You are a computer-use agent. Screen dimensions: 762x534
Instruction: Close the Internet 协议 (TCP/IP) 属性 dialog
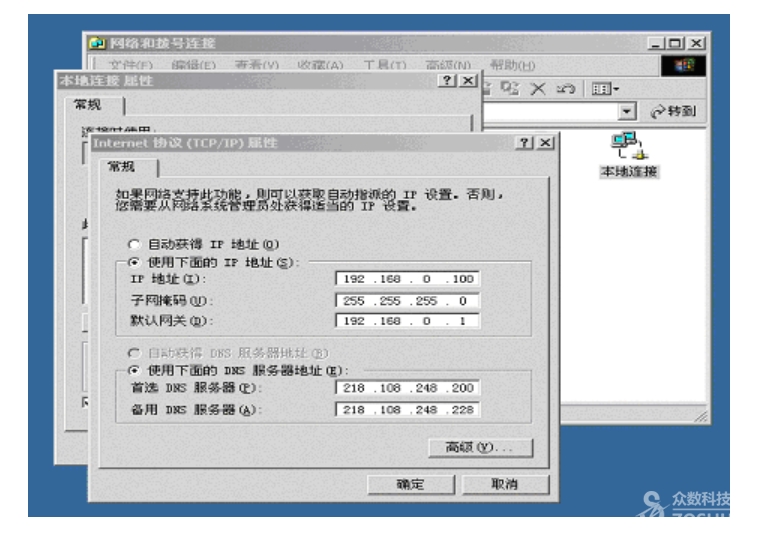pyautogui.click(x=546, y=143)
